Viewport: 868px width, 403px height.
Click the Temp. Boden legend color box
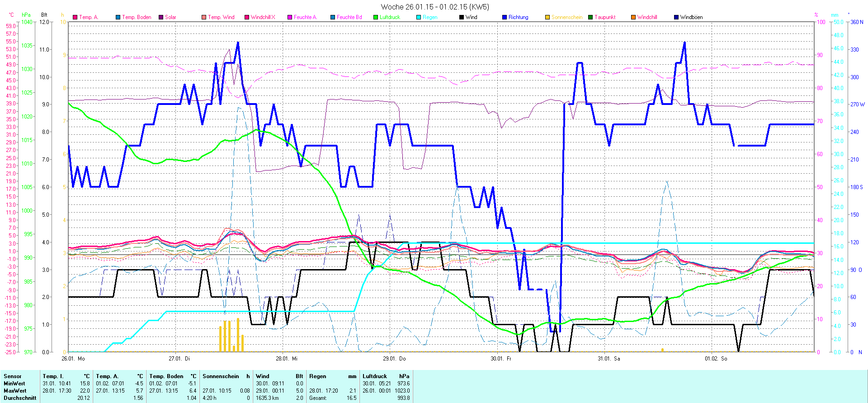(118, 17)
